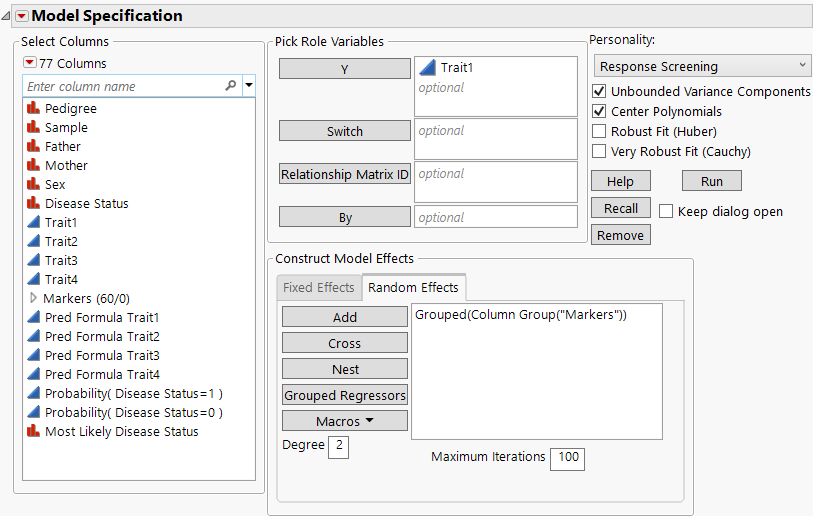This screenshot has width=813, height=516.
Task: Switch to the Fixed Effects tab
Action: point(318,288)
